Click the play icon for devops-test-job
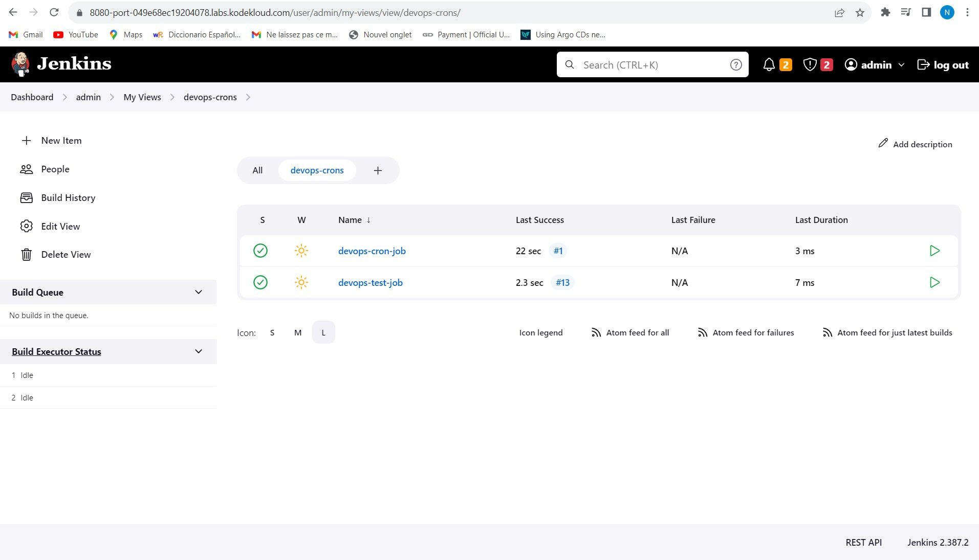The height and width of the screenshot is (560, 979). click(x=934, y=282)
